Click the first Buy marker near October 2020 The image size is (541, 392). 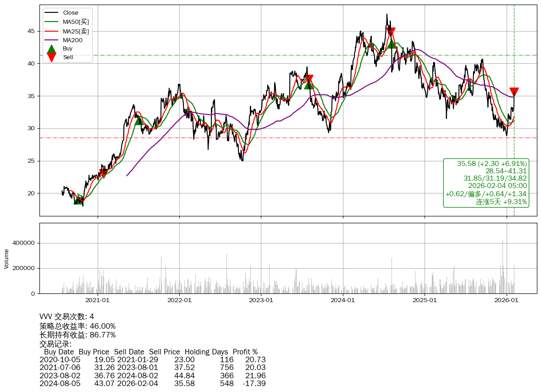[78, 199]
